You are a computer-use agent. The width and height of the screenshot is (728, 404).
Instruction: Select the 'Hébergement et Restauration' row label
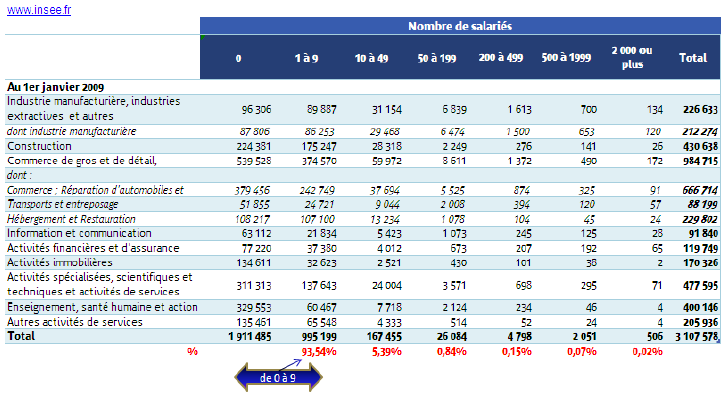(72, 218)
